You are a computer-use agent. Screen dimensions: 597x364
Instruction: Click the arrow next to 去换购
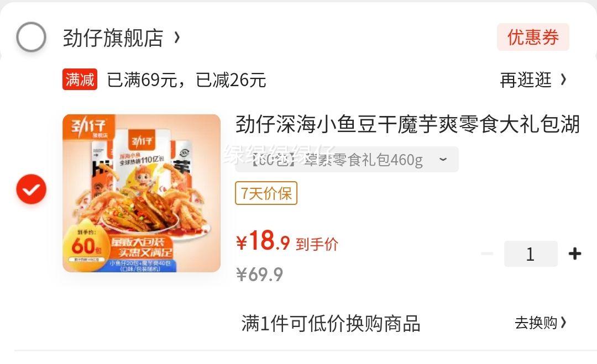563,323
